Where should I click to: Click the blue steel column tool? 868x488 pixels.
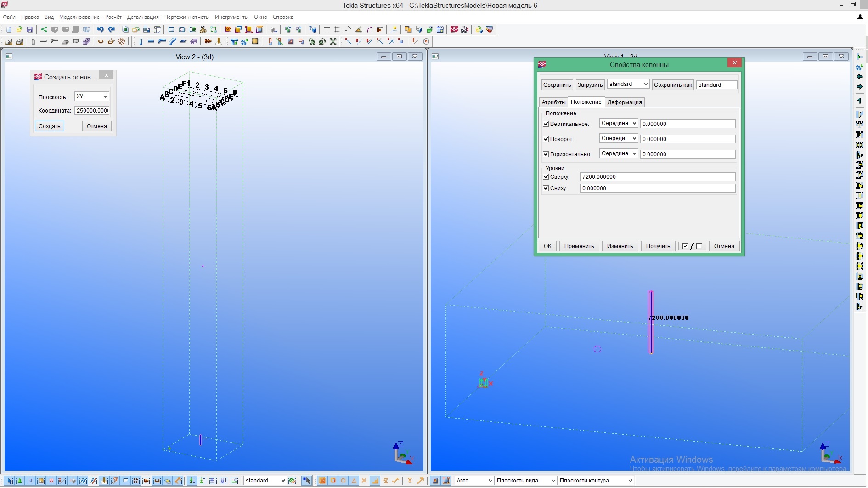141,41
